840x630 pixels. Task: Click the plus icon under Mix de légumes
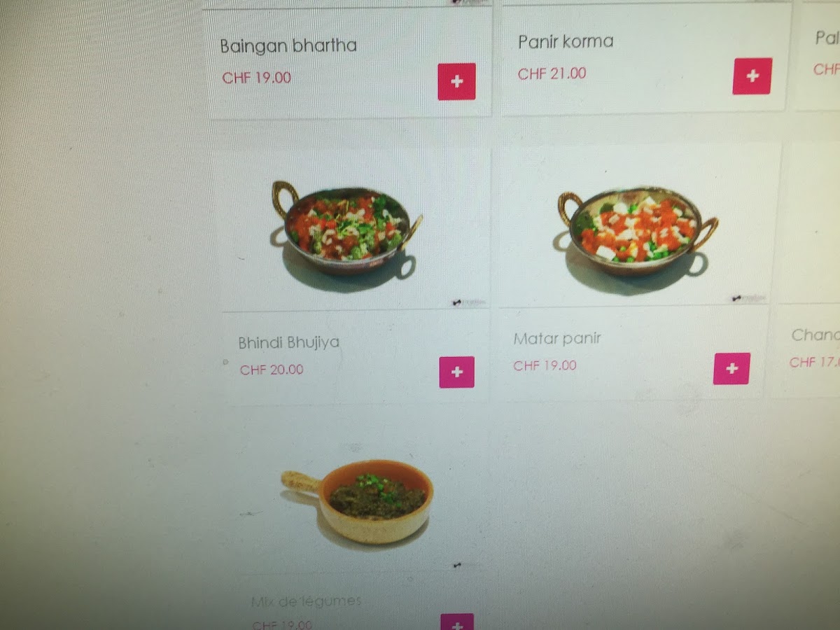(x=457, y=622)
